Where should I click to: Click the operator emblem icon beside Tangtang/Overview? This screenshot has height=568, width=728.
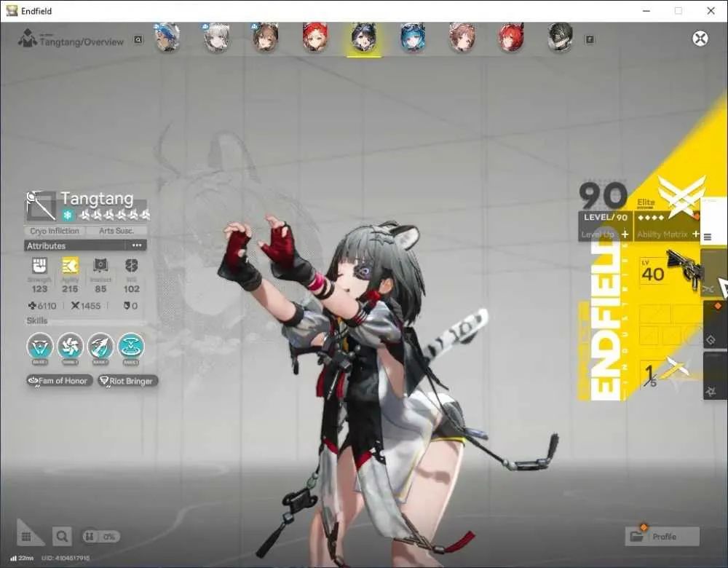pos(28,39)
